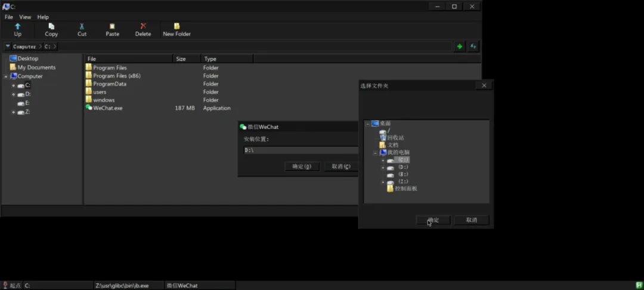
Task: Click the WeChat logo in the installer title bar
Action: pos(243,127)
